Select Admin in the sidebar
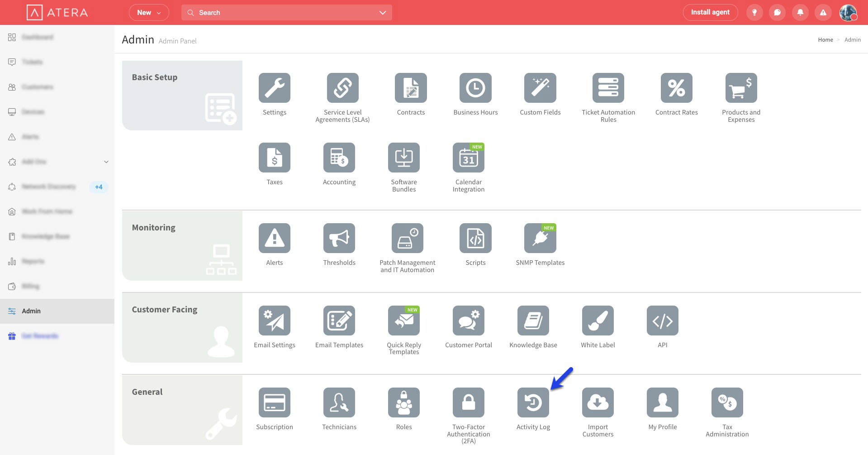 (x=57, y=311)
